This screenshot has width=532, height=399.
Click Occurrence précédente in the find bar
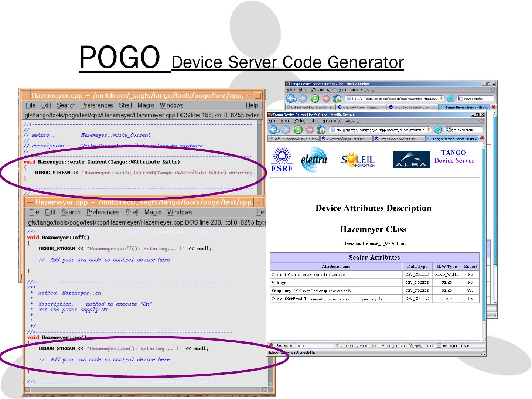click(x=389, y=346)
